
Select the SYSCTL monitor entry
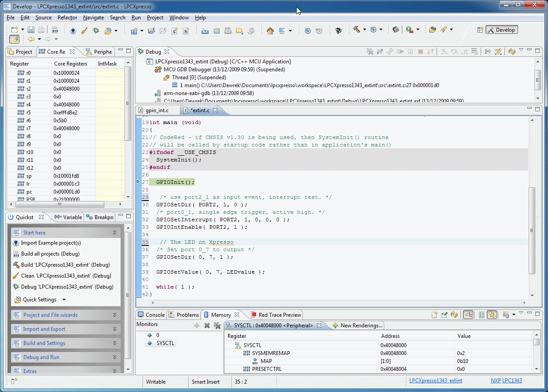click(161, 343)
